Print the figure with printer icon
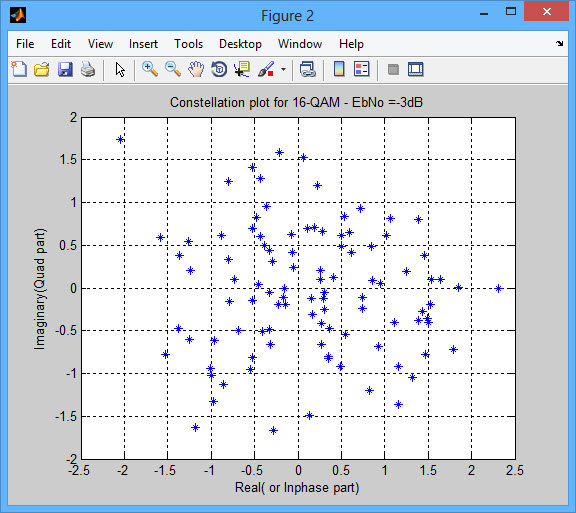The width and height of the screenshot is (576, 513). coord(88,69)
